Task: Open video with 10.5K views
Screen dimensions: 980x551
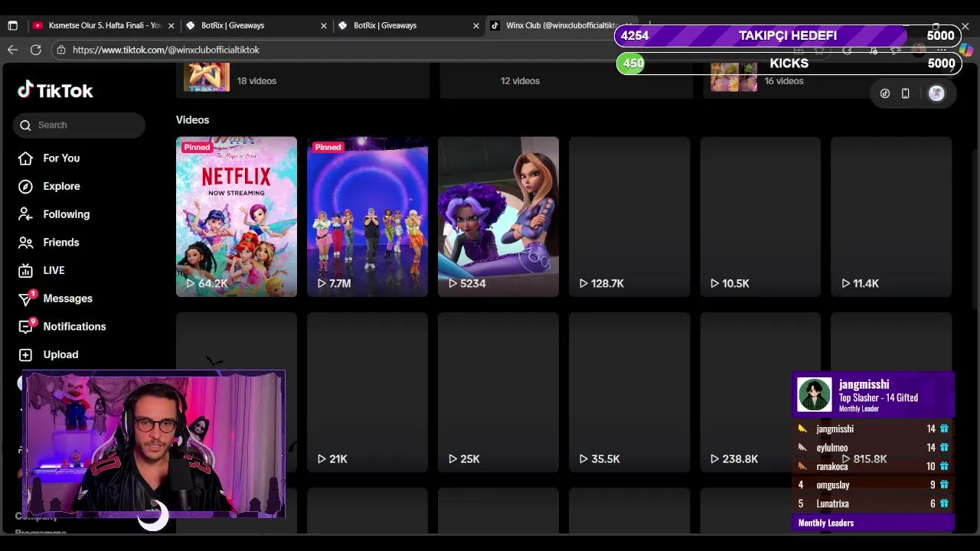Action: [760, 217]
